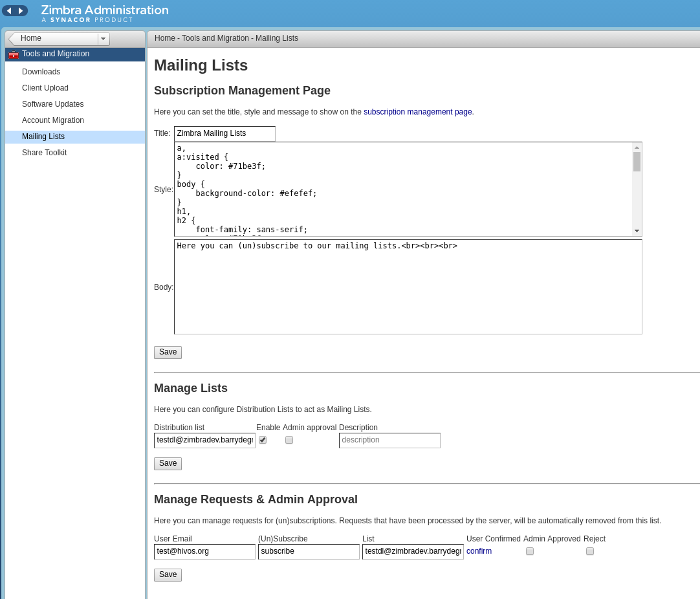The height and width of the screenshot is (599, 700).
Task: Uncheck the Enable checkbox for testdl
Action: click(x=263, y=440)
